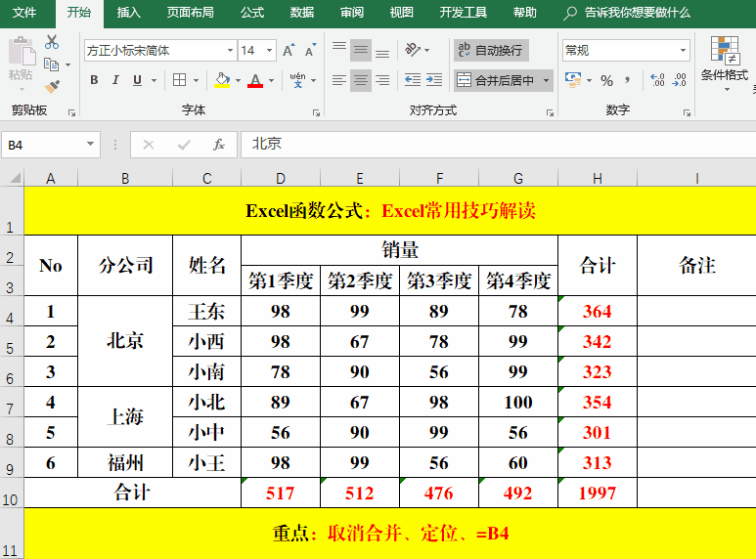Expand the number format 常规 dropdown
The width and height of the screenshot is (756, 559).
pos(683,50)
